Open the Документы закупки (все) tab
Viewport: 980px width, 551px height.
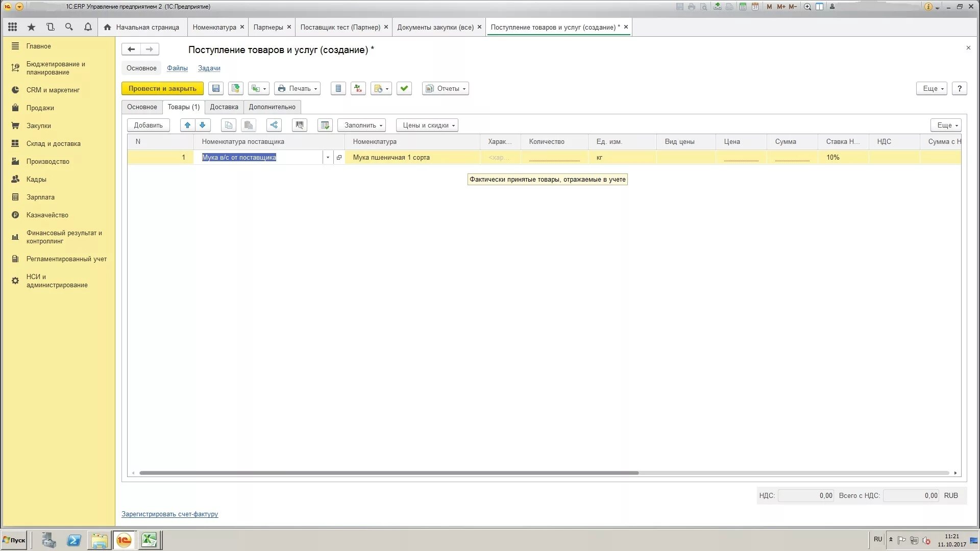coord(435,27)
